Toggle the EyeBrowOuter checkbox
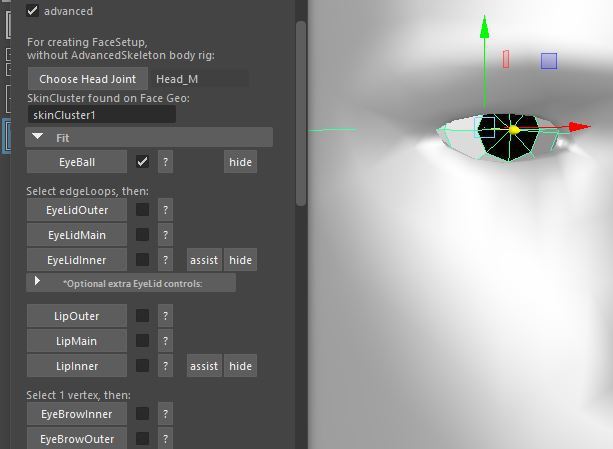This screenshot has height=449, width=613. [142, 438]
